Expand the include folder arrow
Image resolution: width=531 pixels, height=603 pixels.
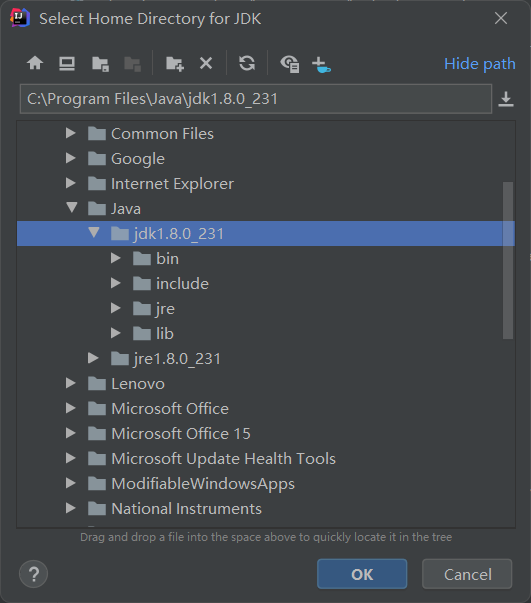point(116,283)
